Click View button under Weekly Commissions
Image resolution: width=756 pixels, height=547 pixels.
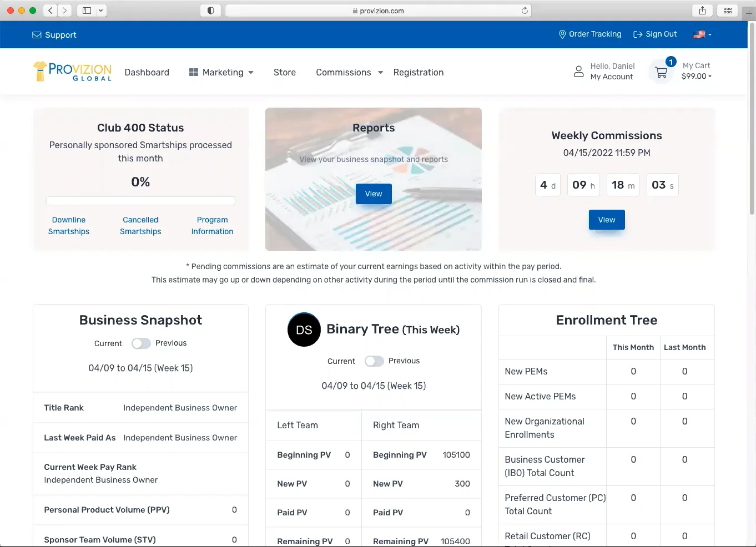coord(607,220)
